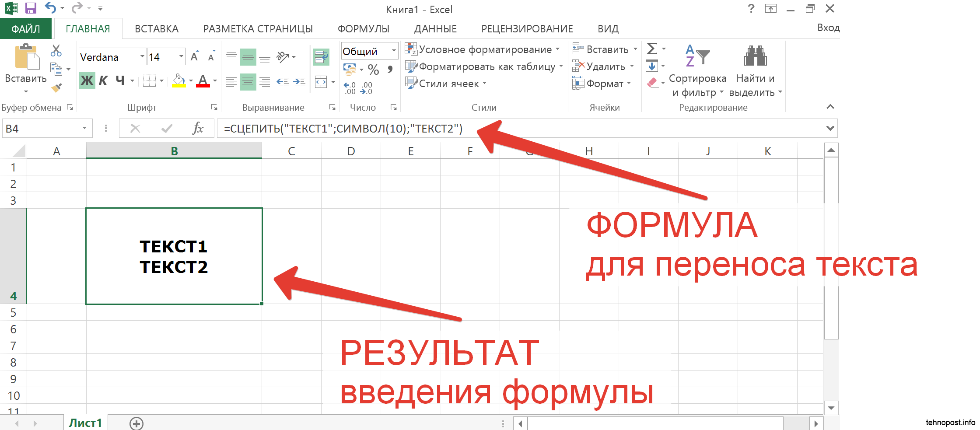
Task: Open font size 14 dropdown
Action: coord(181,56)
